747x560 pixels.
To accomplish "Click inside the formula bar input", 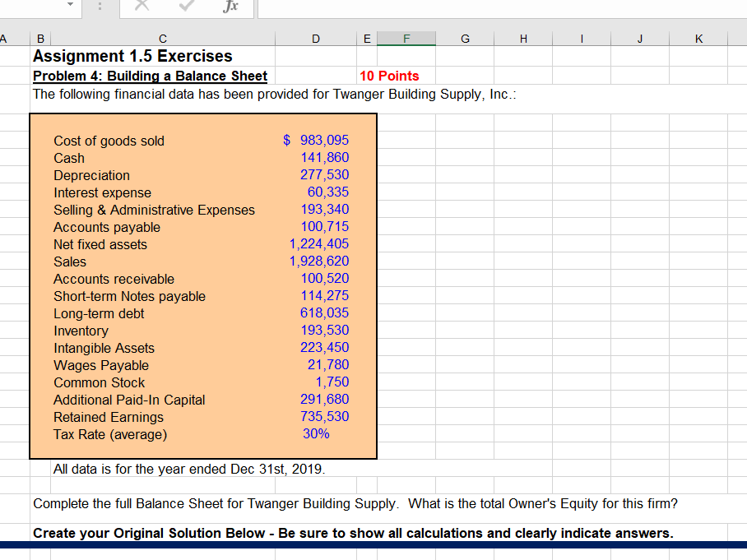I will (x=502, y=7).
